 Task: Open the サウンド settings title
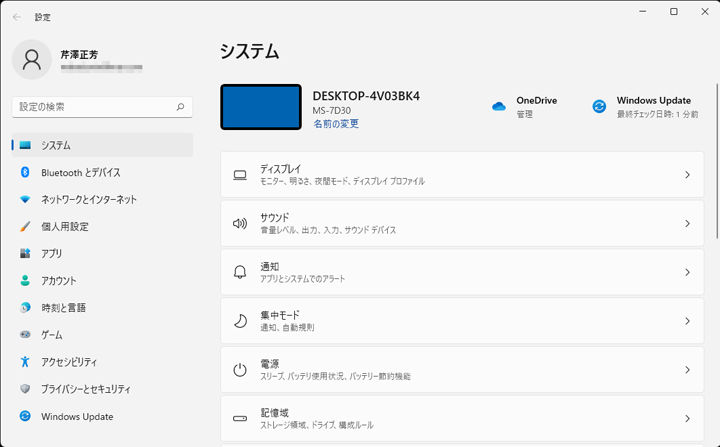275,218
